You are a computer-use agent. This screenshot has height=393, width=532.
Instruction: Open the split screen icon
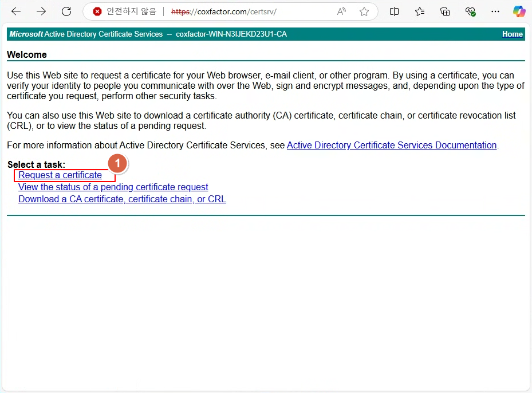tap(394, 11)
